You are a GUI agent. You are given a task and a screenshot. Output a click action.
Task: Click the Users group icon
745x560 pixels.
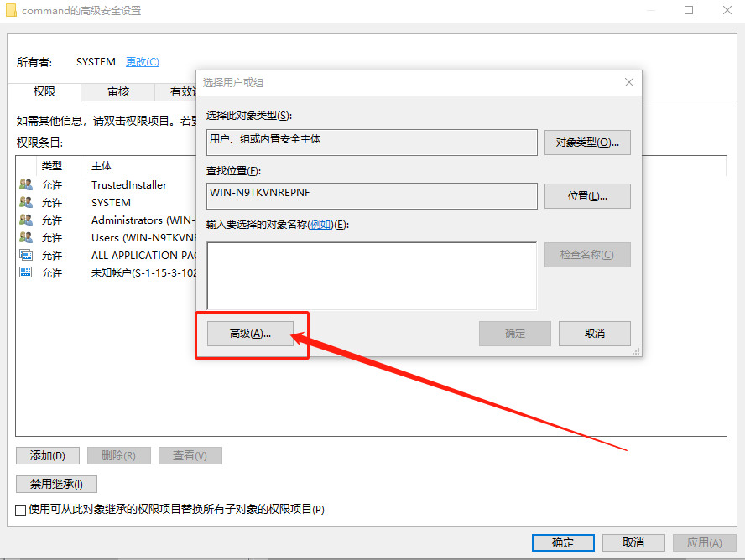tap(25, 237)
